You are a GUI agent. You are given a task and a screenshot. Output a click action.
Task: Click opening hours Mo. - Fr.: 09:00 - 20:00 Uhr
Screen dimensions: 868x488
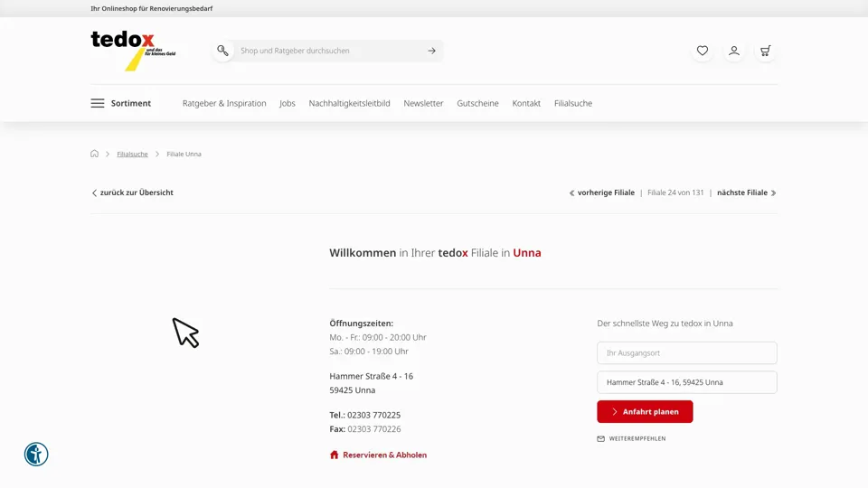coord(378,337)
